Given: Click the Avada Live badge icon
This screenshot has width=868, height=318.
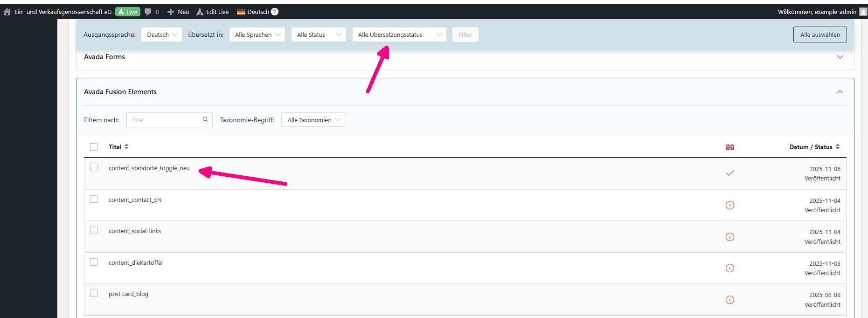Looking at the screenshot, I should pyautogui.click(x=121, y=12).
